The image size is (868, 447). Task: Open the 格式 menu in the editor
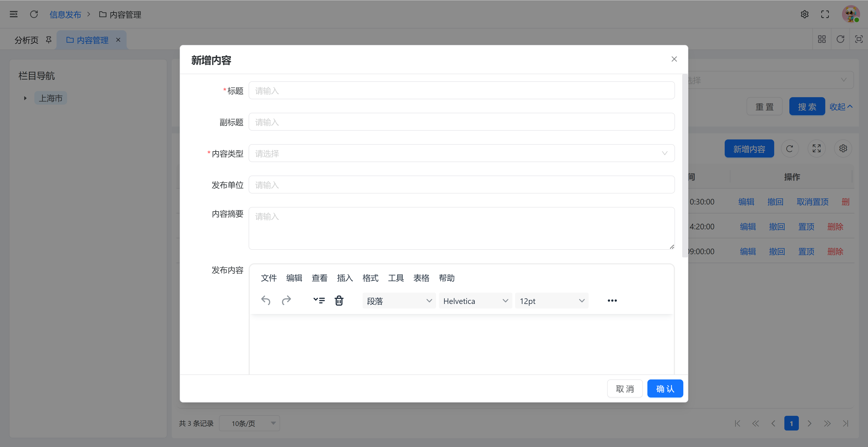[x=370, y=278]
